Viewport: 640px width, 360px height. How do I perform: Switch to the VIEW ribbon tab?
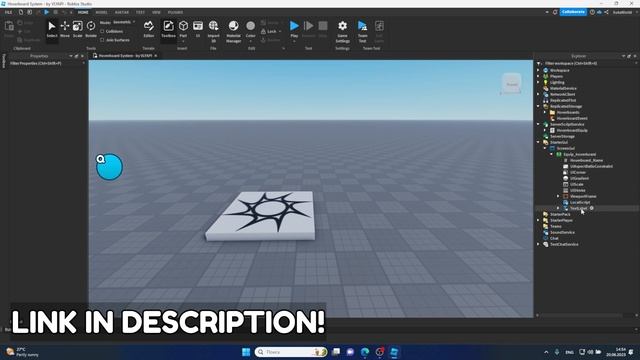pos(156,12)
